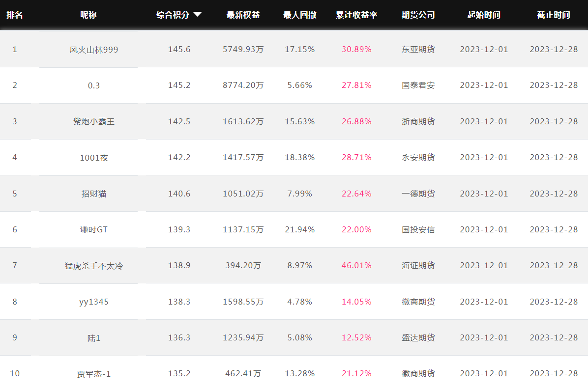Click the 累计收益率 column header
Viewport: 588px width, 391px height.
(356, 15)
